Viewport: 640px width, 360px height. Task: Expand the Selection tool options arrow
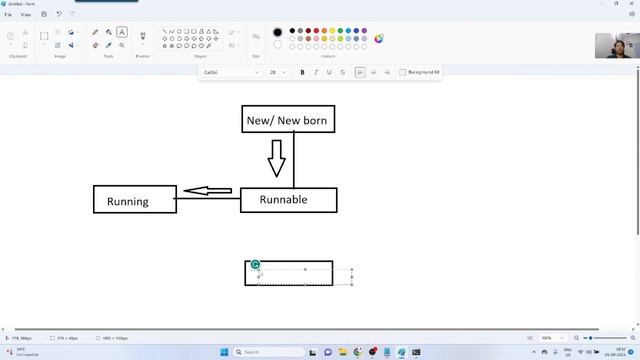pos(44,45)
